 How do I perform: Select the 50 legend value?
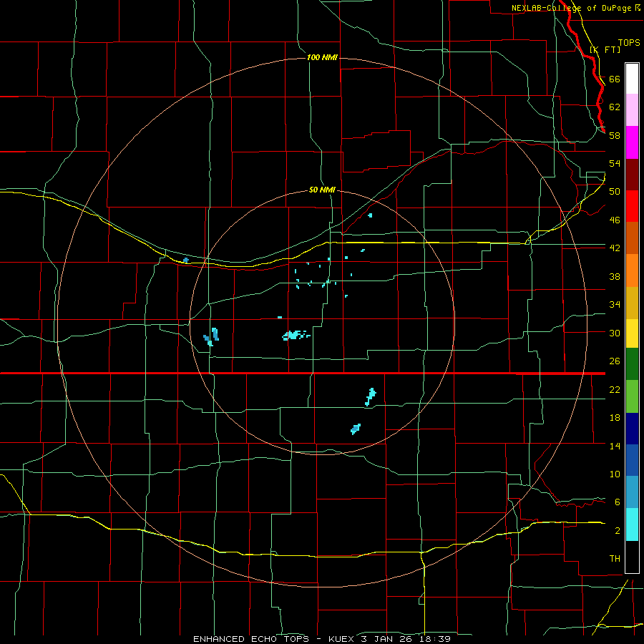click(615, 191)
